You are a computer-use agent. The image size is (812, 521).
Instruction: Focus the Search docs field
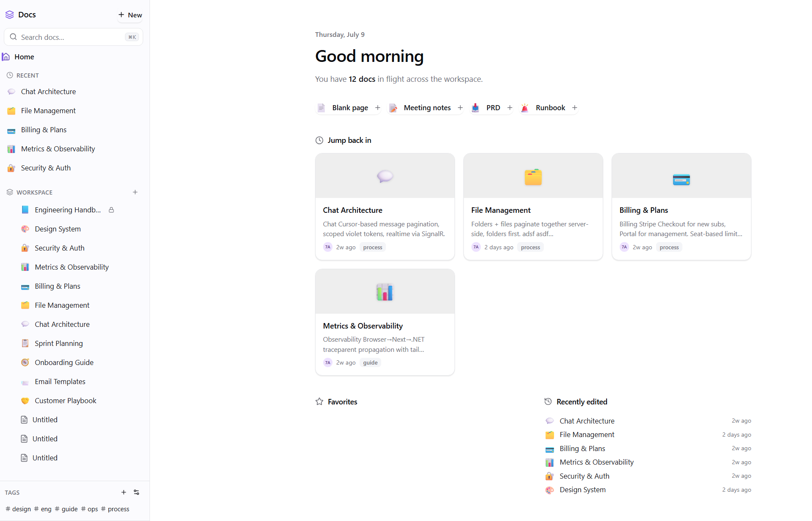[x=73, y=37]
